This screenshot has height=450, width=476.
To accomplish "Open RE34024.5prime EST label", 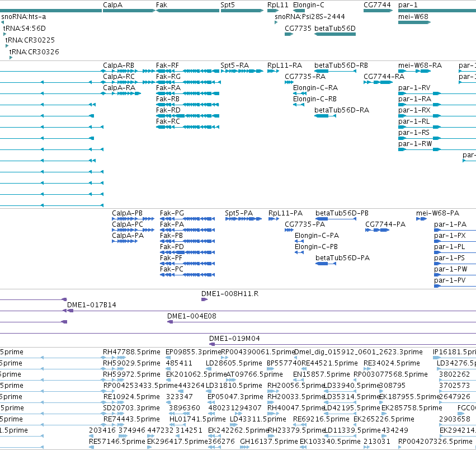I will 392,363.
